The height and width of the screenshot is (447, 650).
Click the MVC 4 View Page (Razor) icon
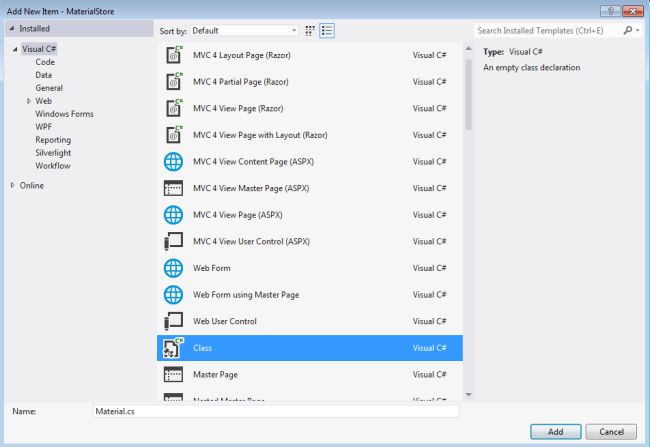coord(174,108)
